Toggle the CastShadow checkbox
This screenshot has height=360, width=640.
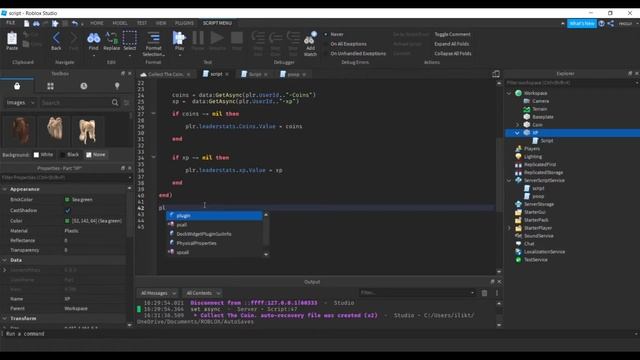point(68,210)
